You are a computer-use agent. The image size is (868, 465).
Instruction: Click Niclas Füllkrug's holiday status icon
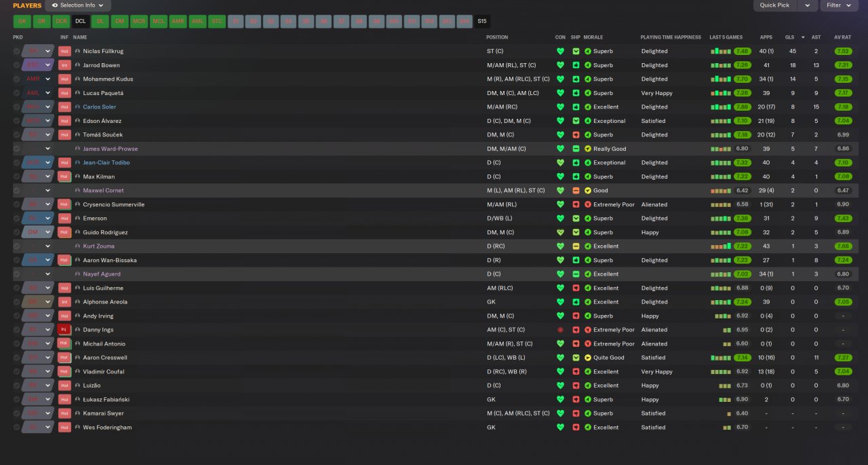64,51
